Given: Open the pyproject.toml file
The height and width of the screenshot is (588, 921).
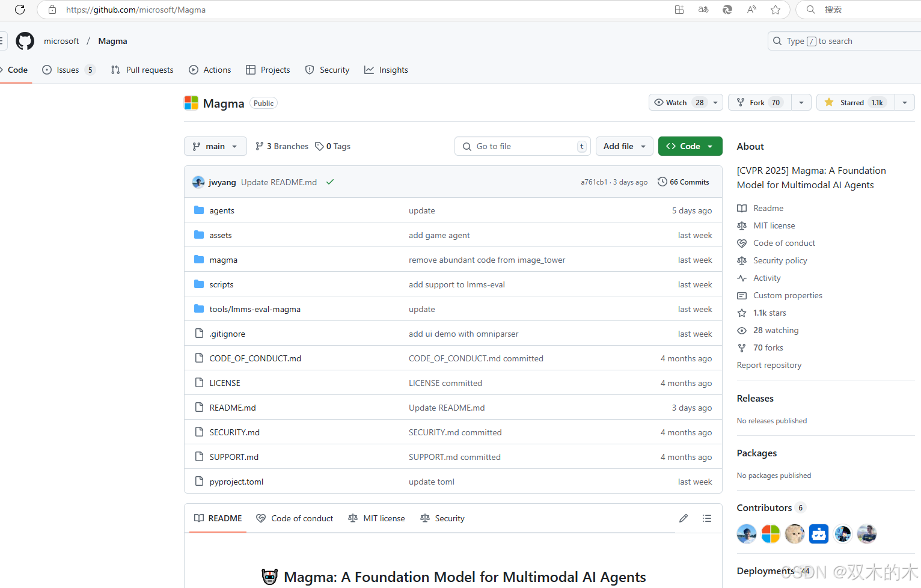Looking at the screenshot, I should [236, 482].
